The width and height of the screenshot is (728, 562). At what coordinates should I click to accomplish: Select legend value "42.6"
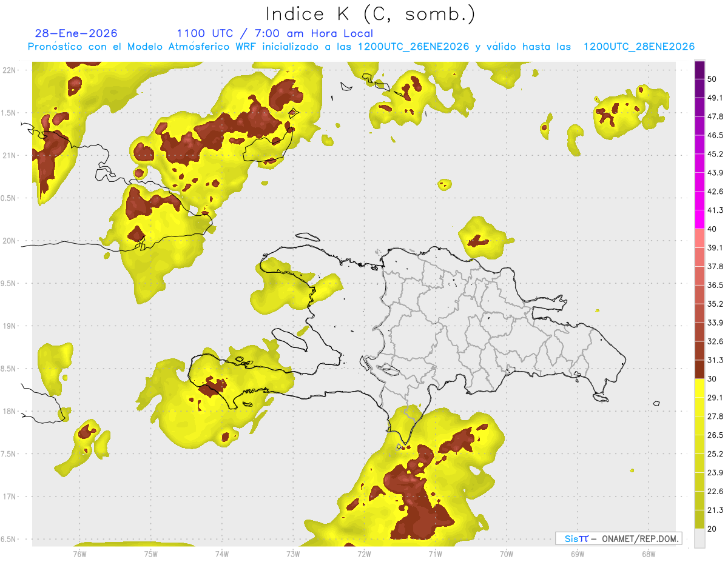715,192
